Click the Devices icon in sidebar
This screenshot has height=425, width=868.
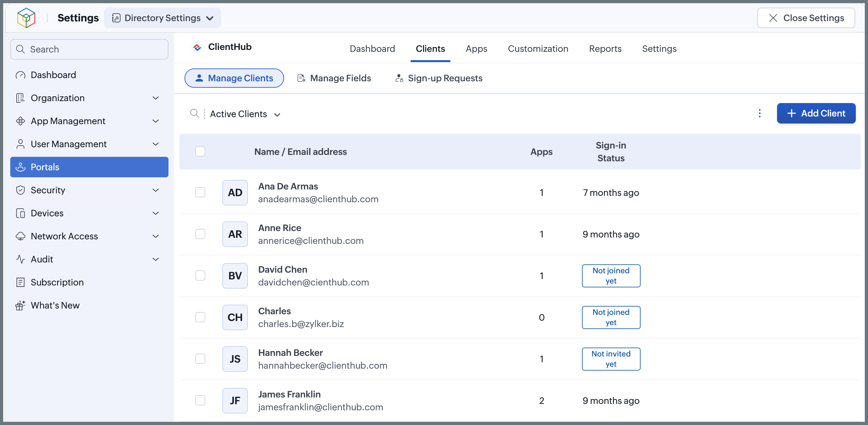pyautogui.click(x=20, y=213)
